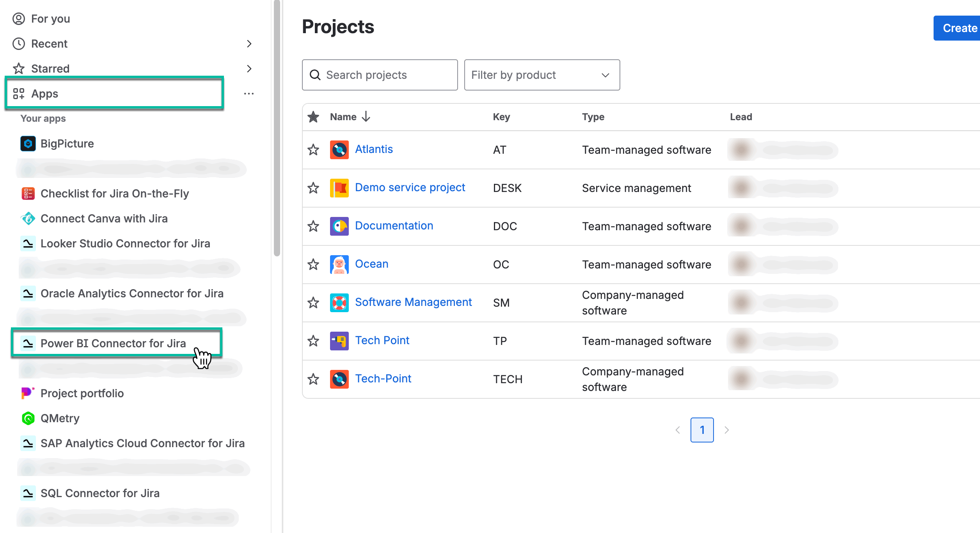Star the Tech Point project
This screenshot has height=533, width=980.
313,341
